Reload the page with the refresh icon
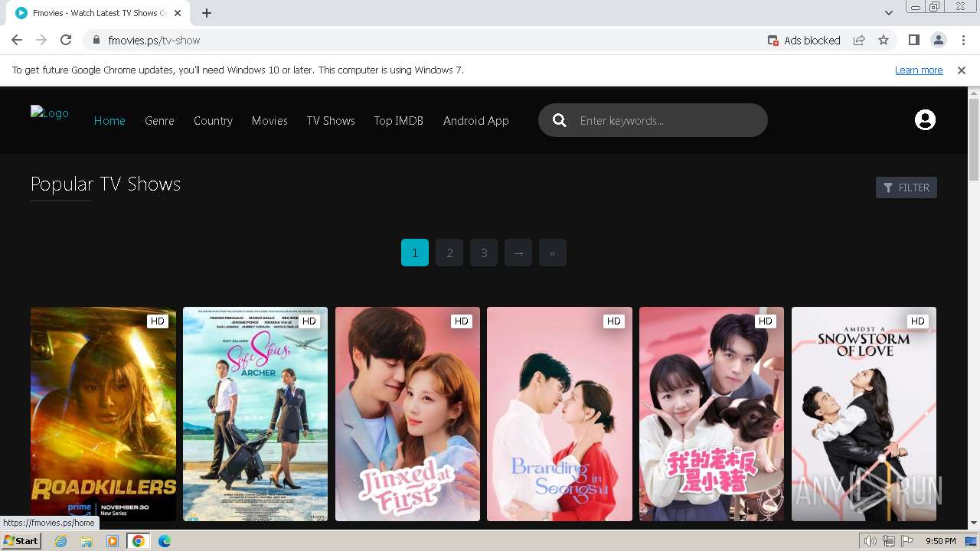 click(x=66, y=41)
